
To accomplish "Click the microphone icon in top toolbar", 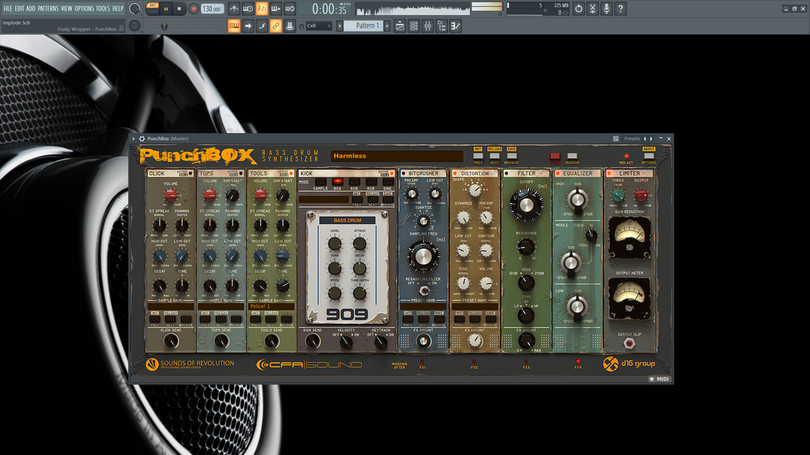I will (x=606, y=9).
